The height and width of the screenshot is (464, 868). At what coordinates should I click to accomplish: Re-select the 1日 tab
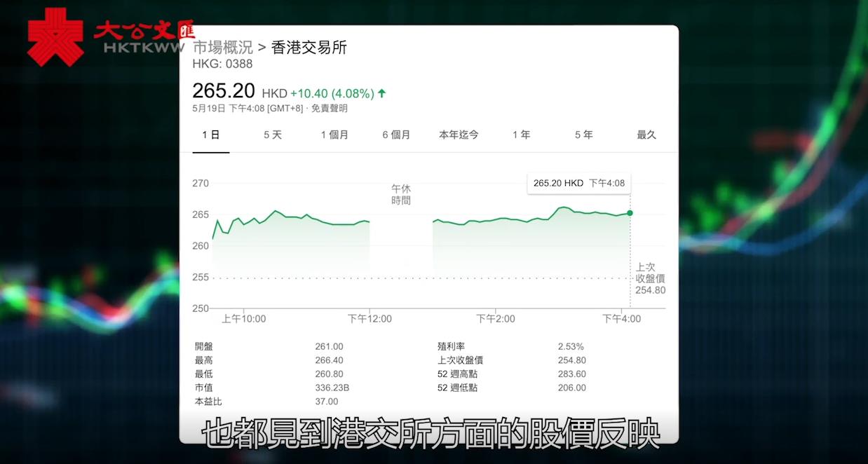pyautogui.click(x=210, y=135)
